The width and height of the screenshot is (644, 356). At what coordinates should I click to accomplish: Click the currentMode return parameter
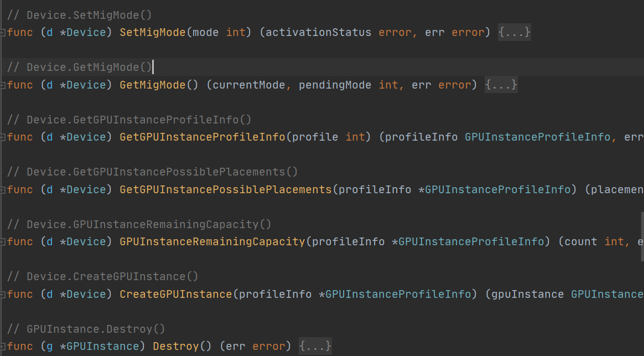(248, 85)
